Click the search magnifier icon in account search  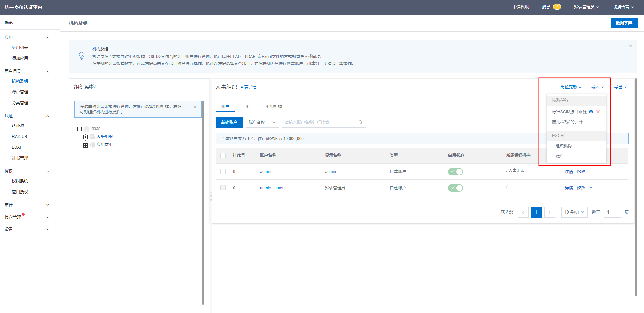click(x=360, y=122)
